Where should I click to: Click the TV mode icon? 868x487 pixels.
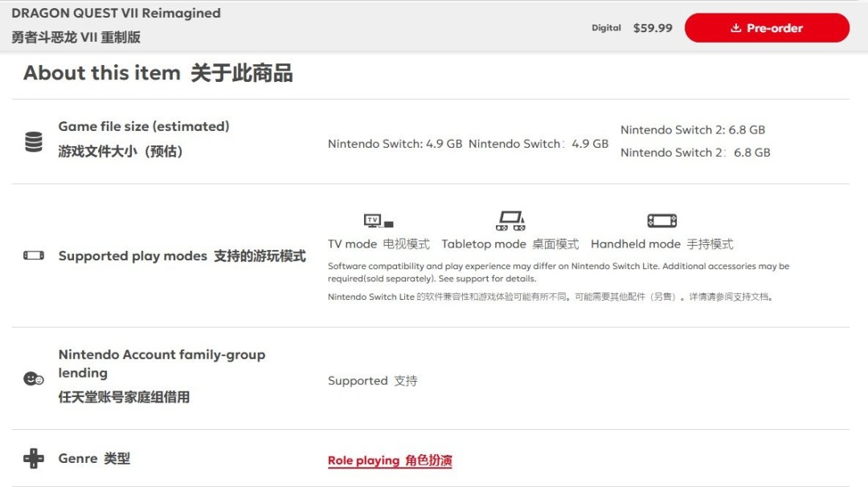375,219
